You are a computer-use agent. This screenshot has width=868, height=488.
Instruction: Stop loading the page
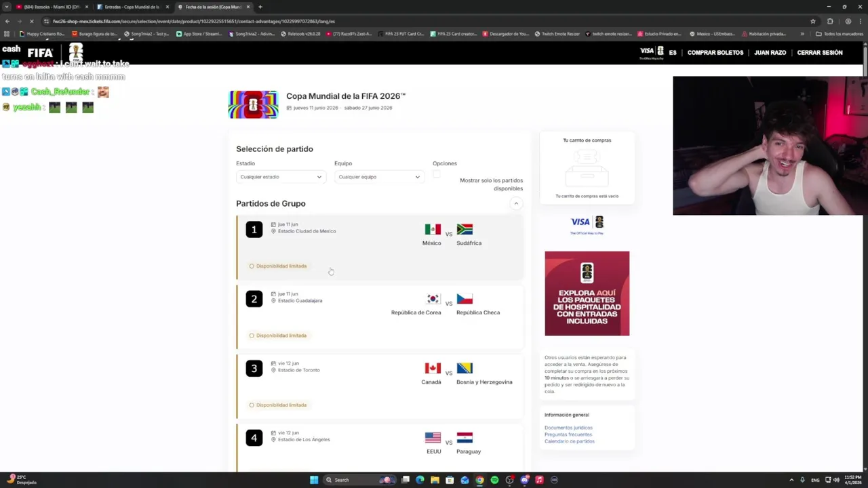pyautogui.click(x=31, y=21)
